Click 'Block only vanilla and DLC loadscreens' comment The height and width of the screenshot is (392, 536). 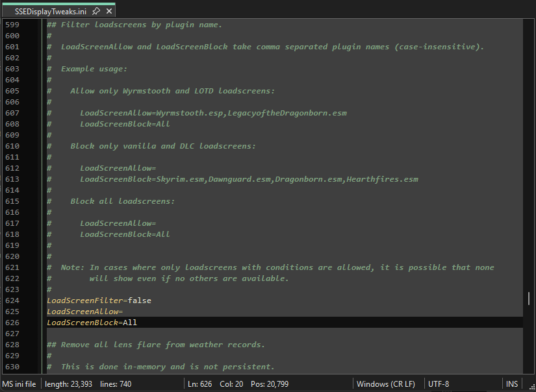(x=163, y=146)
